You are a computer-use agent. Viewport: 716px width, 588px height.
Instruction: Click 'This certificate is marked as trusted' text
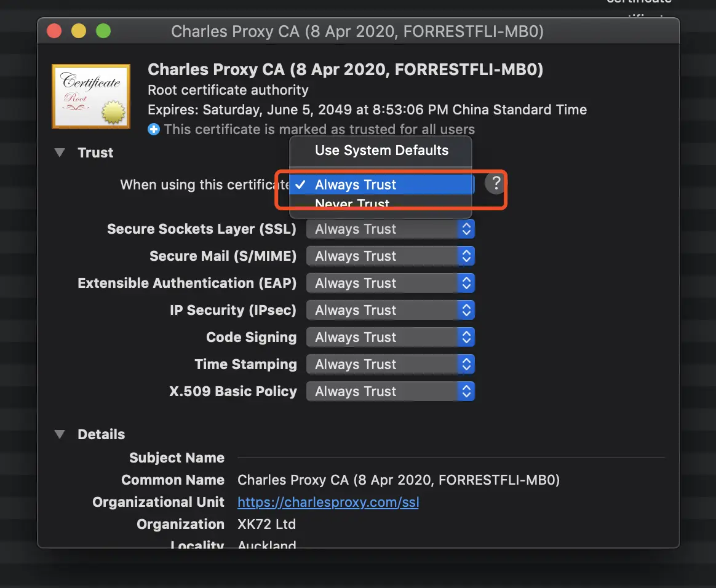(319, 129)
